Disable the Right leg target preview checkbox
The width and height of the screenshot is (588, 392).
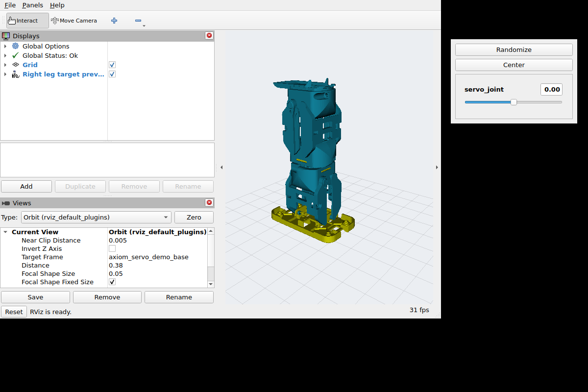(x=112, y=74)
